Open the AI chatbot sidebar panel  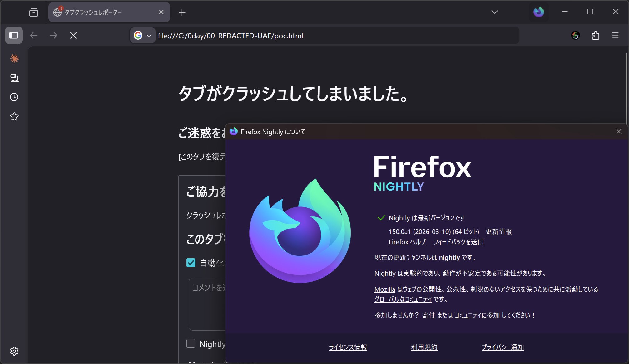14,58
